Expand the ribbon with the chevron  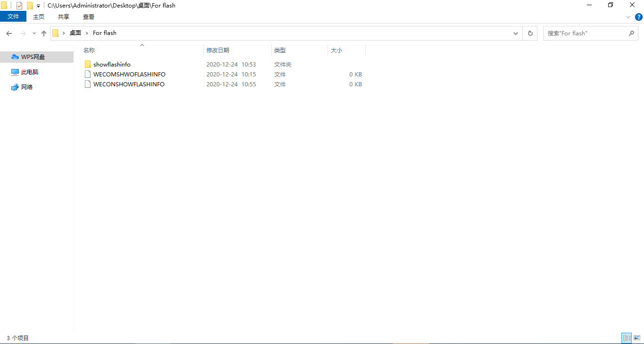click(628, 17)
